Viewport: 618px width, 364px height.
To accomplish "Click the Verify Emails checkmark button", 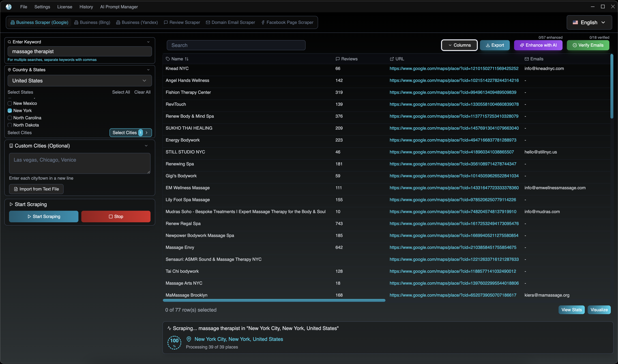I will click(x=588, y=45).
